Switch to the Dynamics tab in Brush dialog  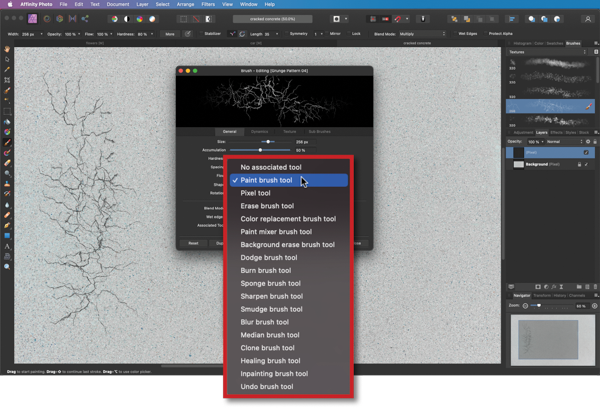(x=259, y=132)
